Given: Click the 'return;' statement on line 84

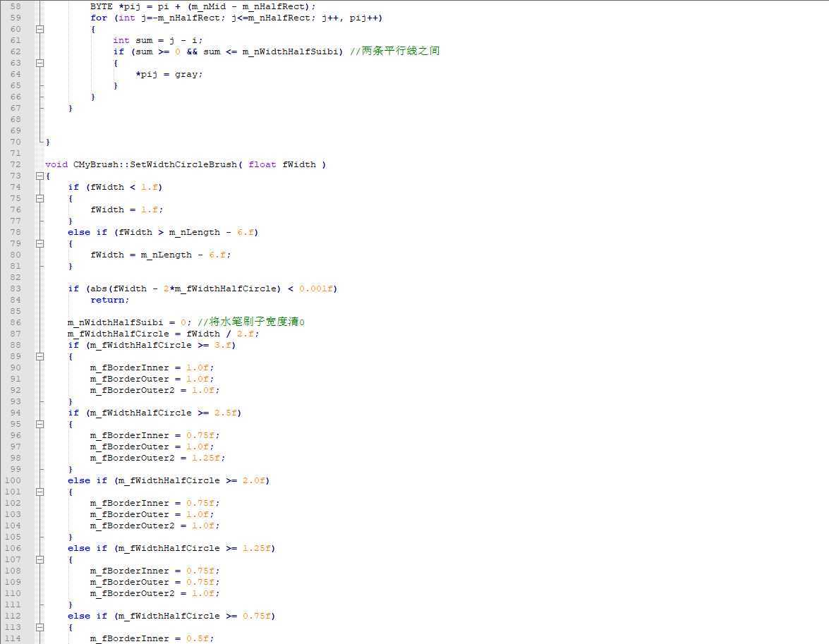Looking at the screenshot, I should tap(110, 300).
